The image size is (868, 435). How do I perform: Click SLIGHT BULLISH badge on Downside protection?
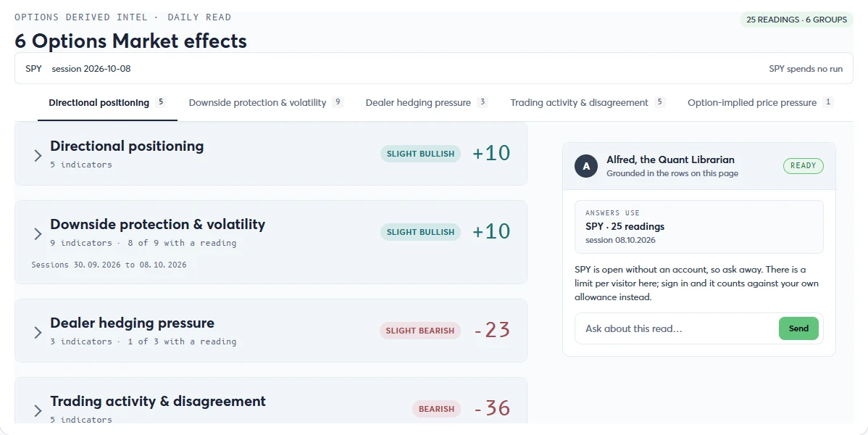click(x=420, y=232)
